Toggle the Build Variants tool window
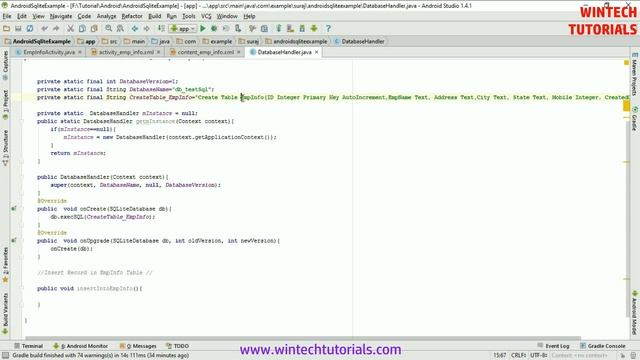 click(5, 313)
